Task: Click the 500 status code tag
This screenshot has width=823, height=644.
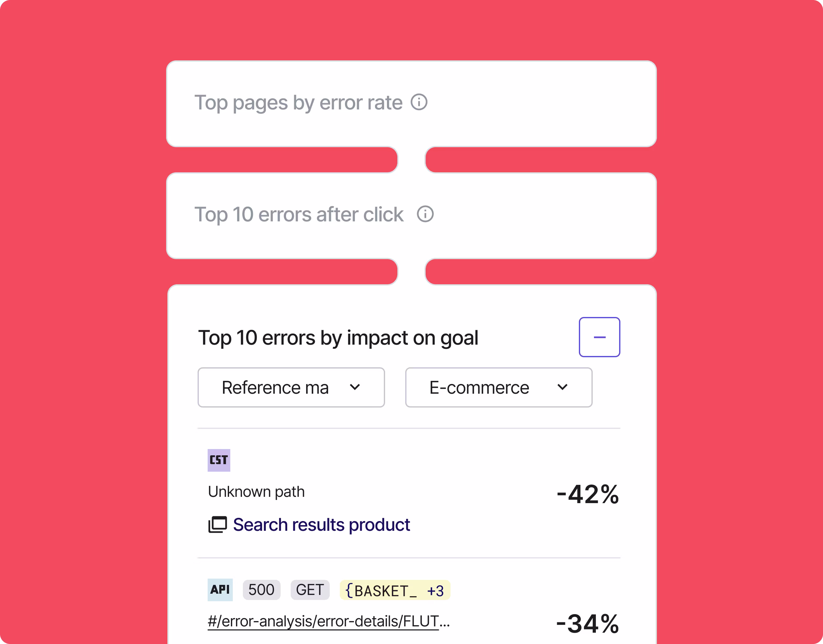Action: click(261, 590)
